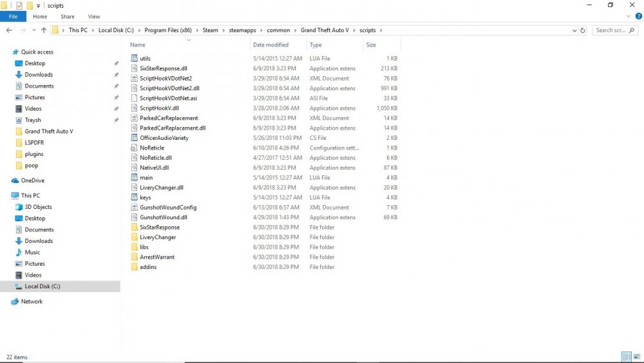The height and width of the screenshot is (363, 644).
Task: Click the search magnifier icon
Action: click(632, 30)
